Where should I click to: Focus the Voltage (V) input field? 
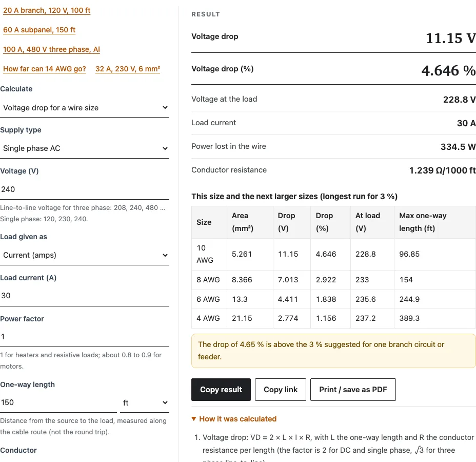click(85, 189)
